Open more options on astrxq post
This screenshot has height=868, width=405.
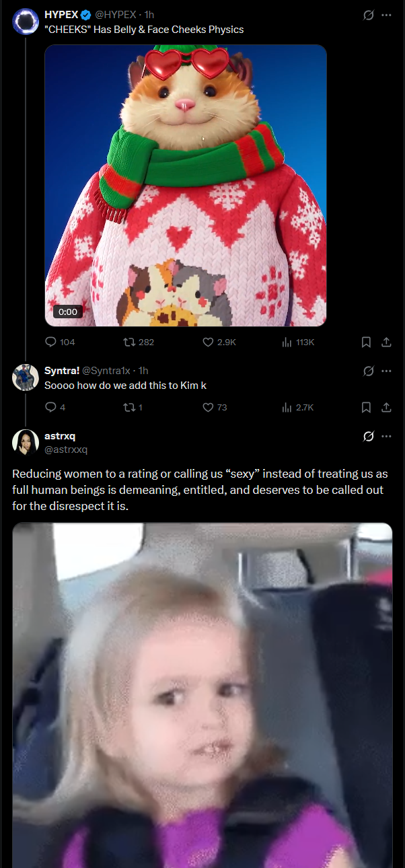[x=386, y=436]
